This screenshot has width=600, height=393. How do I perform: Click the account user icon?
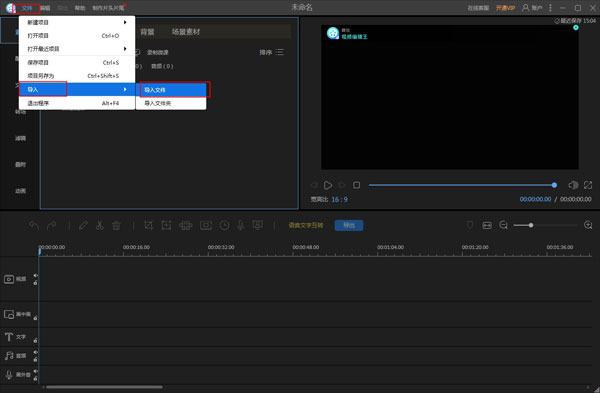525,8
